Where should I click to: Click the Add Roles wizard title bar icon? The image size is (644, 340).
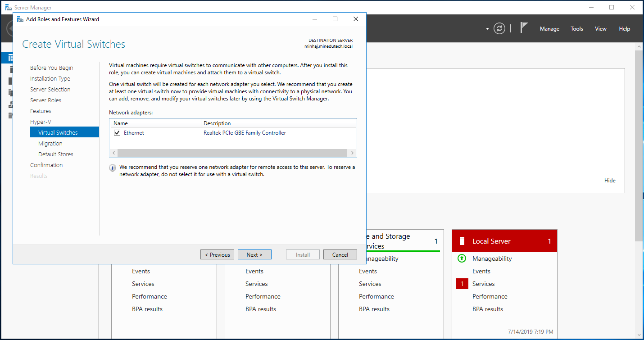(x=20, y=19)
